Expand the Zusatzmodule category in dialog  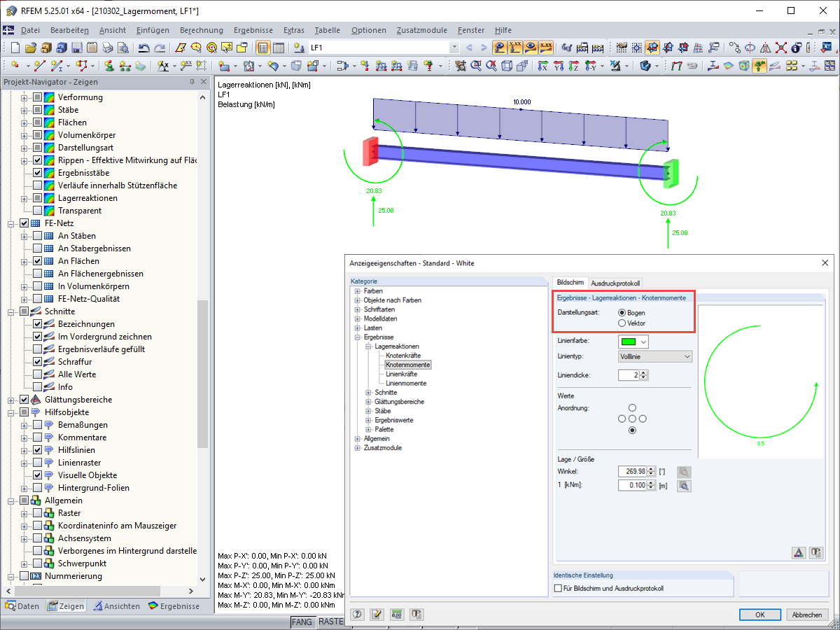tap(358, 448)
